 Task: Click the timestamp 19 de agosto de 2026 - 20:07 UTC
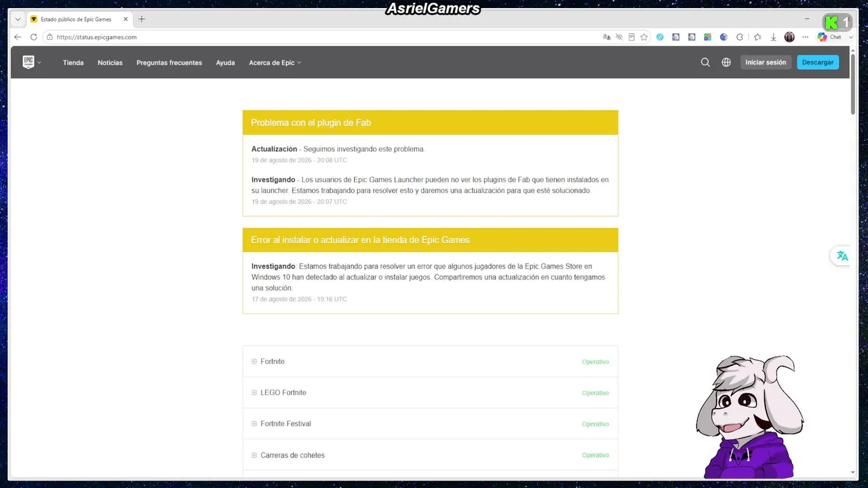pyautogui.click(x=299, y=202)
